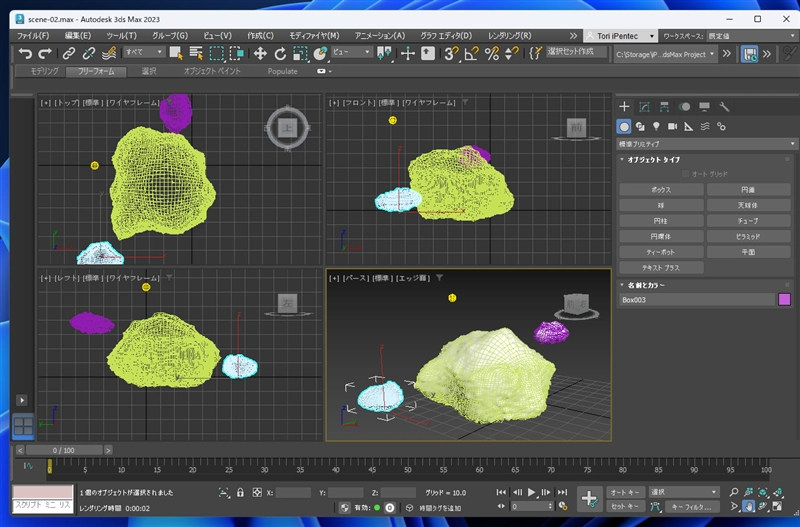Open the 標準プリミティブ dropdown
This screenshot has width=800, height=527.
tap(706, 144)
